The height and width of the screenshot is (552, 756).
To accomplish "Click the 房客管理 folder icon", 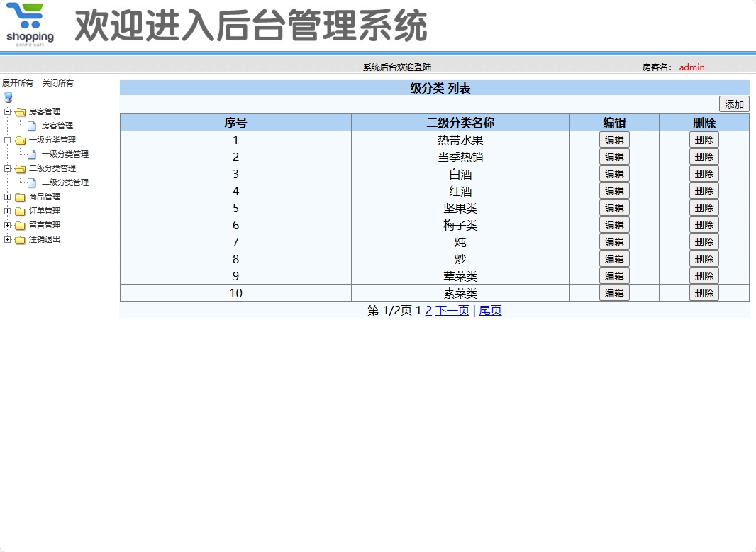I will coord(21,112).
